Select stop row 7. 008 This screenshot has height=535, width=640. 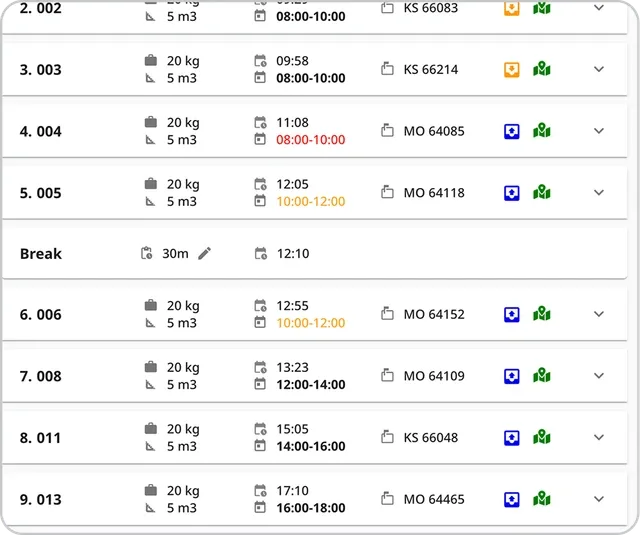[40, 376]
